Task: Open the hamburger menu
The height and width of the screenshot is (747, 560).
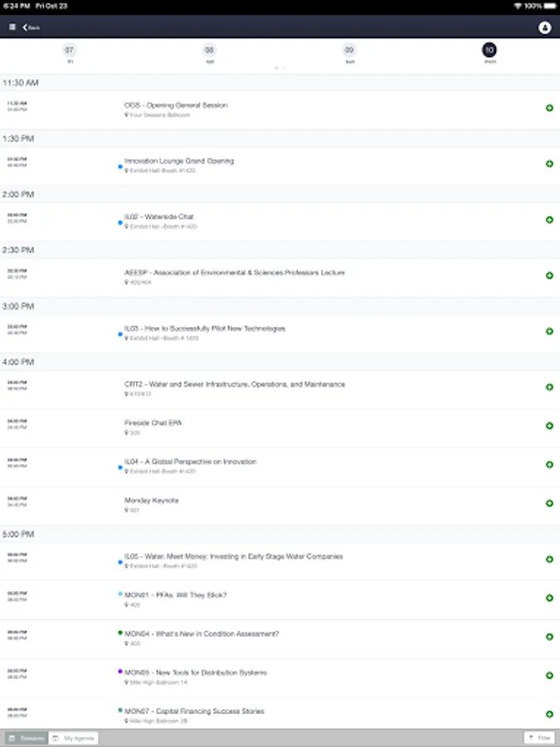Action: tap(12, 27)
